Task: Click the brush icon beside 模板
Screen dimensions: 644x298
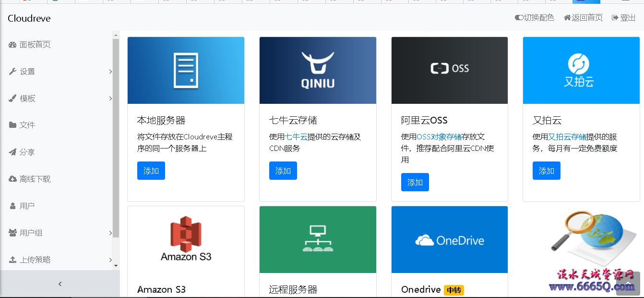Action: [x=12, y=99]
